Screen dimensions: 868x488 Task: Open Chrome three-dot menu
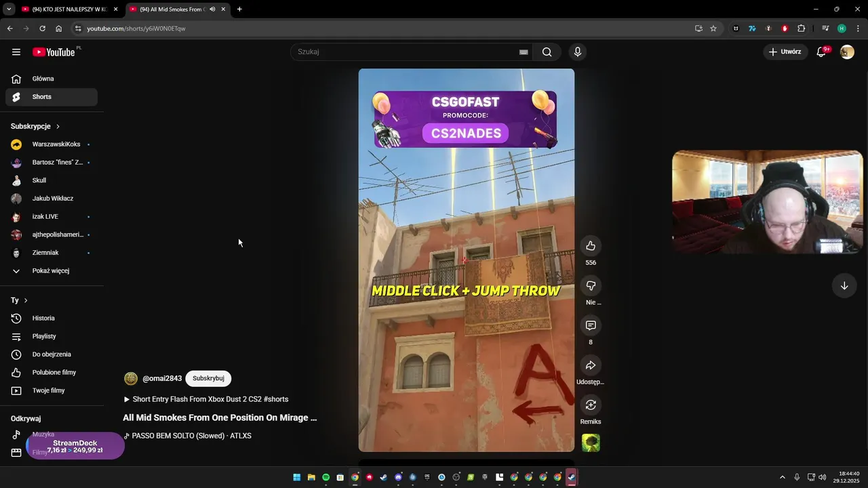coord(858,28)
